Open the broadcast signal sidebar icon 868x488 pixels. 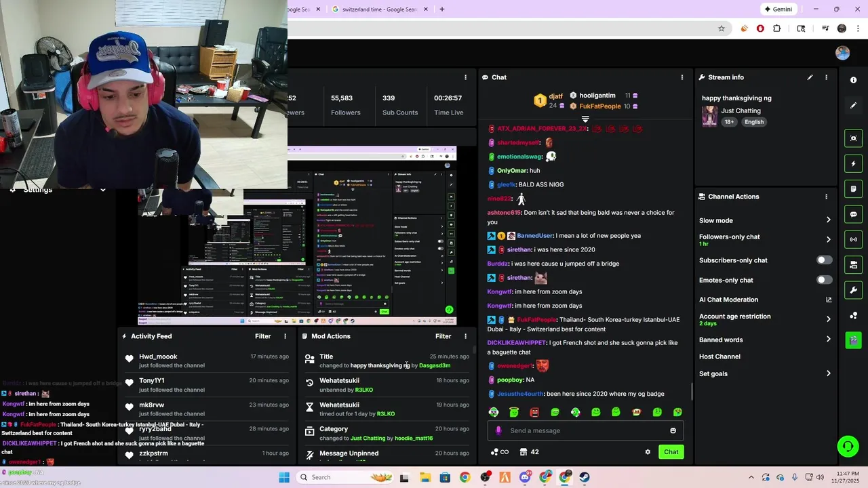pos(853,239)
